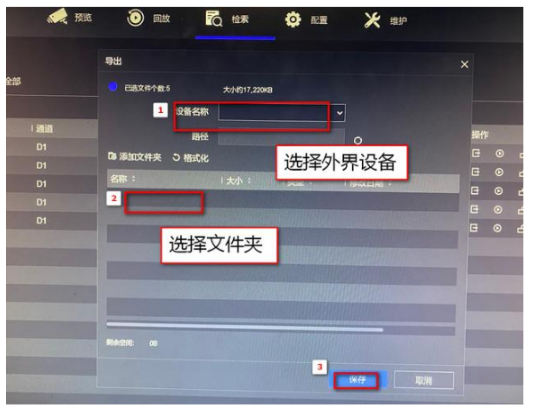Open the 维护 wrench tools icon
The image size is (536, 410).
[x=372, y=20]
